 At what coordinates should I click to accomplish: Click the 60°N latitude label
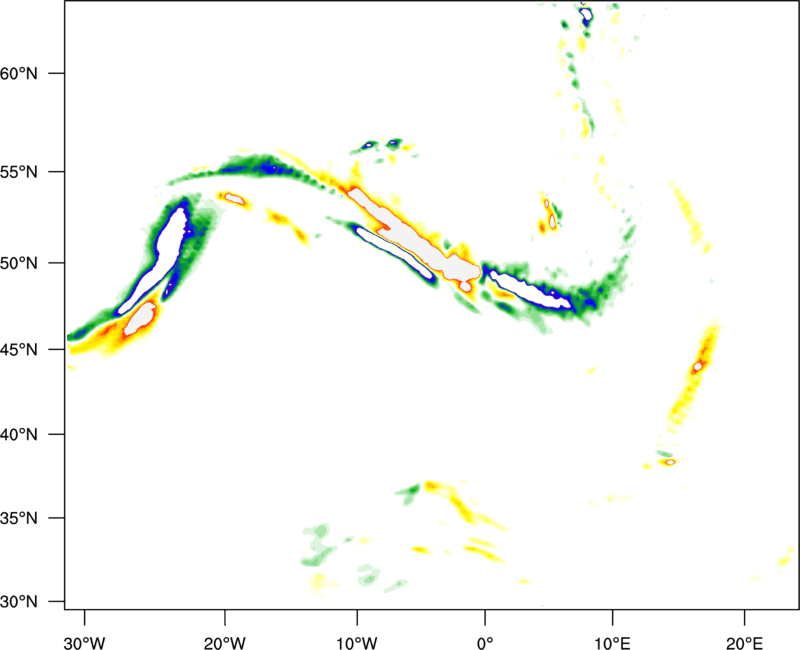click(x=19, y=73)
